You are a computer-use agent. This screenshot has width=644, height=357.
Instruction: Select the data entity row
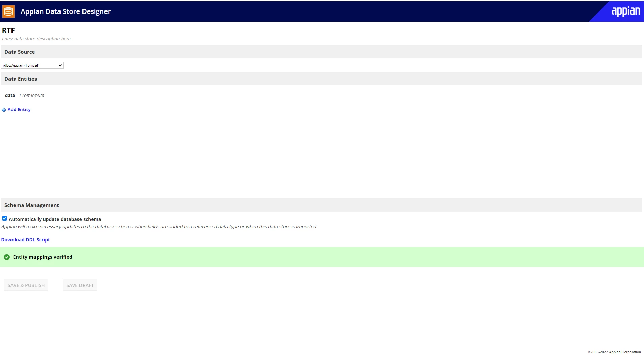point(24,95)
